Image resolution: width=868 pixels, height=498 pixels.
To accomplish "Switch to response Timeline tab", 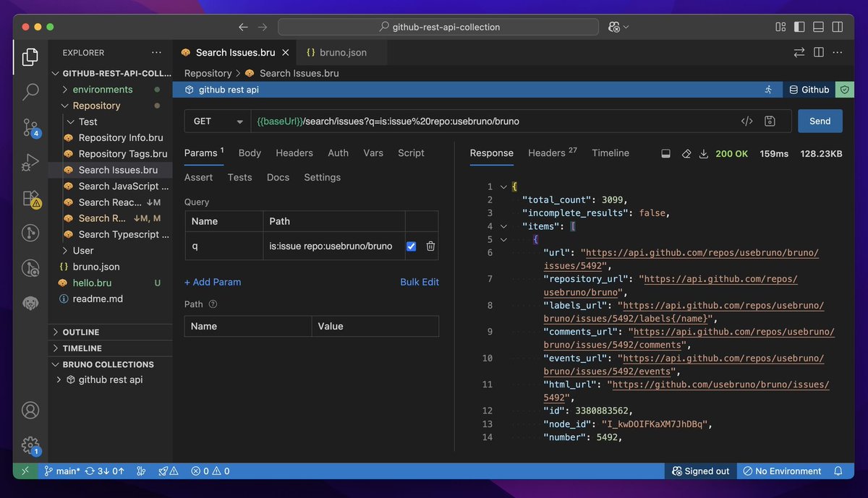I will 610,153.
